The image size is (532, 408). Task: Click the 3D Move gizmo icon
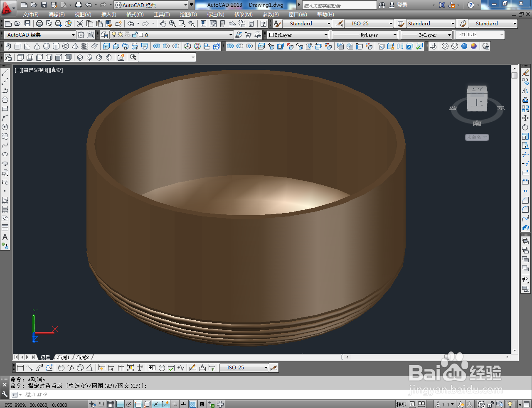[x=187, y=46]
